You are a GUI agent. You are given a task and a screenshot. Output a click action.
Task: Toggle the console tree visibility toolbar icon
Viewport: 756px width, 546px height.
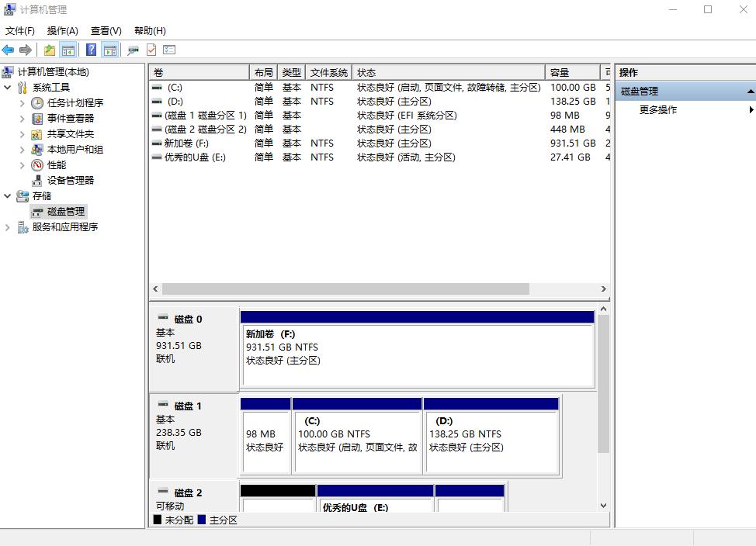(68, 50)
